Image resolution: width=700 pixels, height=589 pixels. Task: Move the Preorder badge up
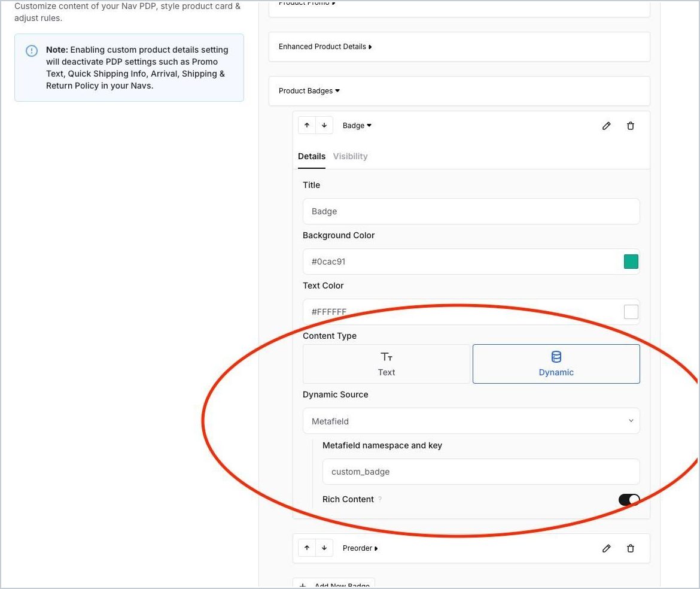[x=307, y=548]
